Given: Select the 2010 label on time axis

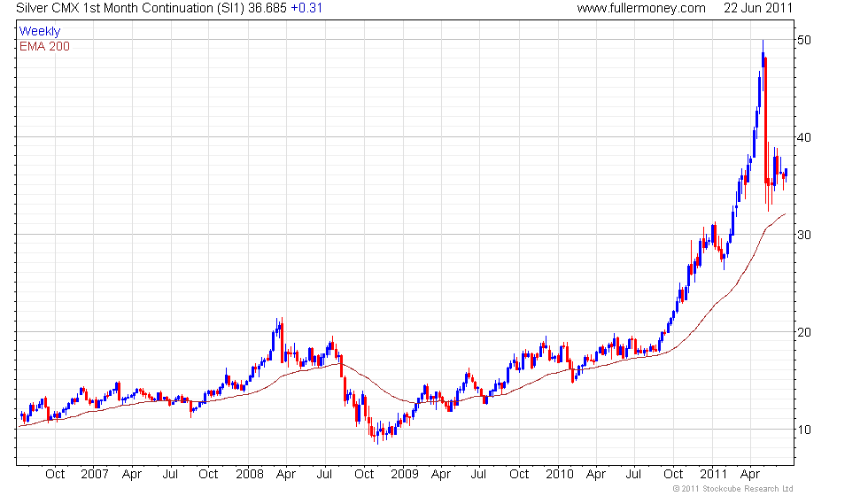Looking at the screenshot, I should tap(558, 474).
